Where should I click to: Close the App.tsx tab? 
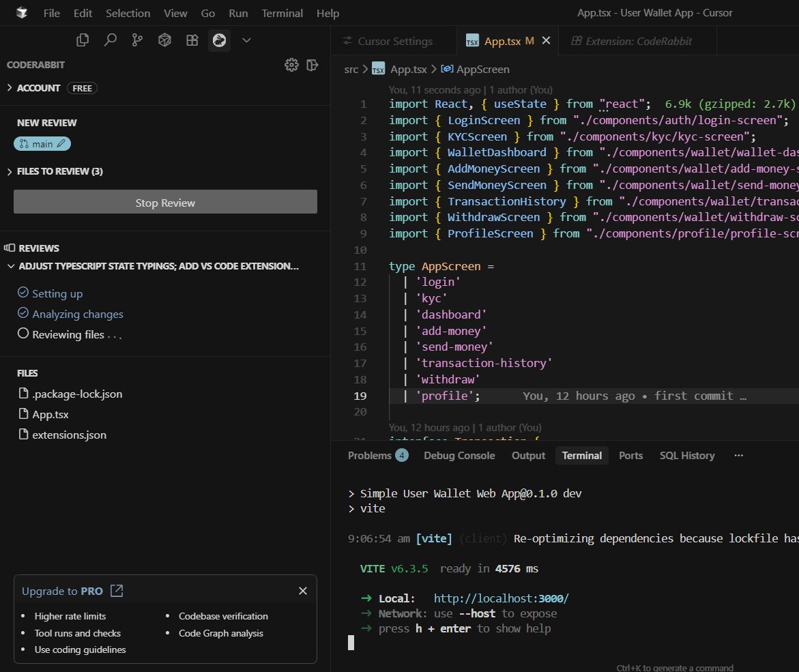546,41
